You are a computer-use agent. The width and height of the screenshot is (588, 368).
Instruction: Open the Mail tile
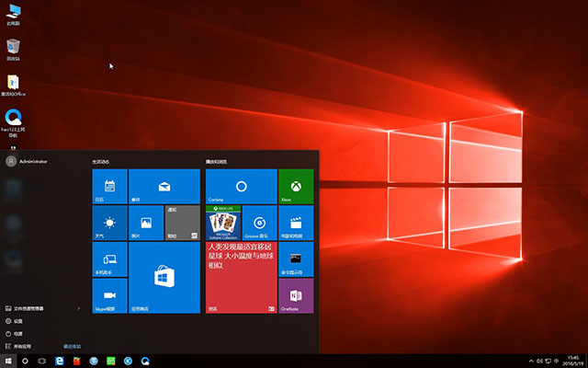coord(164,186)
